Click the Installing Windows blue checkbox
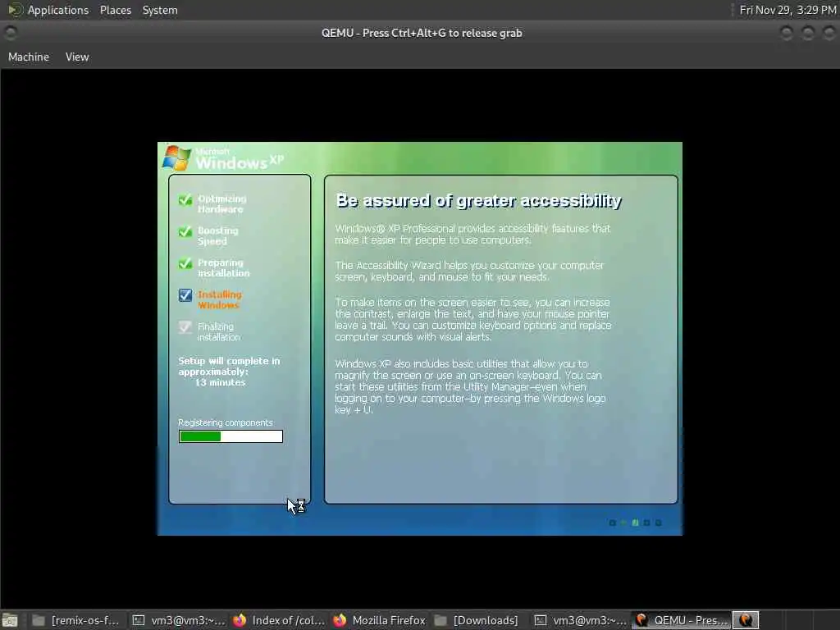This screenshot has height=630, width=840. click(x=185, y=295)
